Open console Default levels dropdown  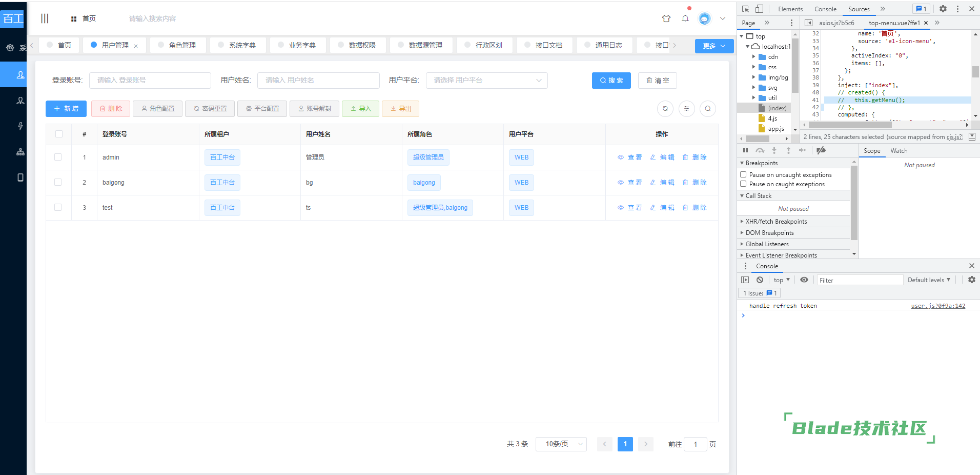[929, 280]
